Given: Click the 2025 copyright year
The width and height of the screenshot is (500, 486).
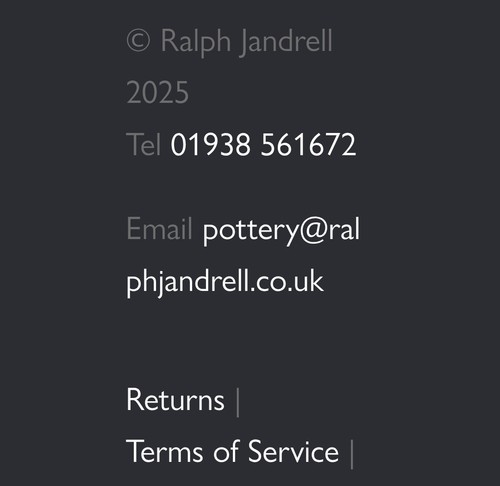Looking at the screenshot, I should point(158,93).
